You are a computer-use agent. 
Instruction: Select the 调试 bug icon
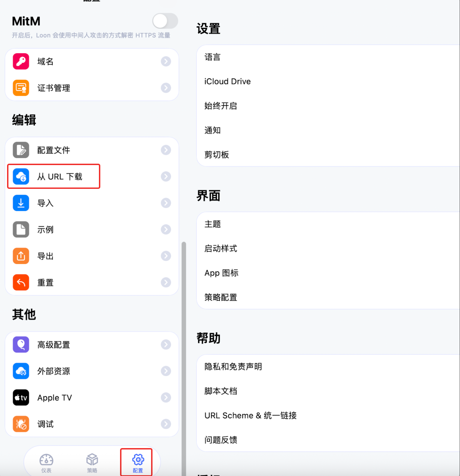coord(21,424)
